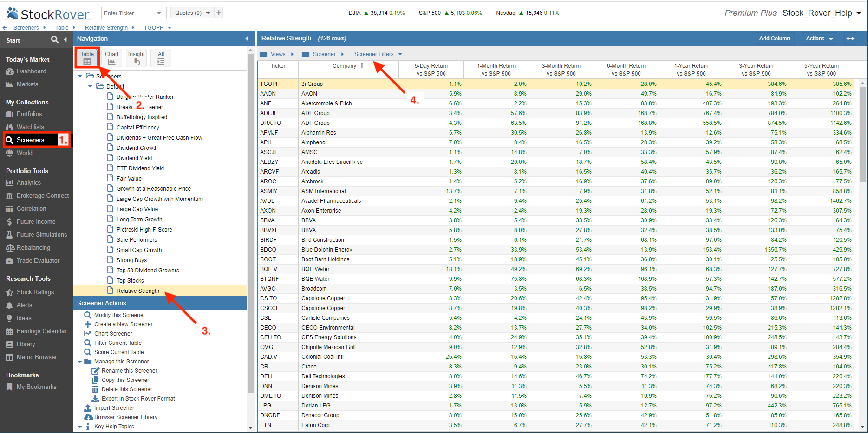Open the Earnings Calendar
This screenshot has height=433, width=868.
(x=41, y=331)
